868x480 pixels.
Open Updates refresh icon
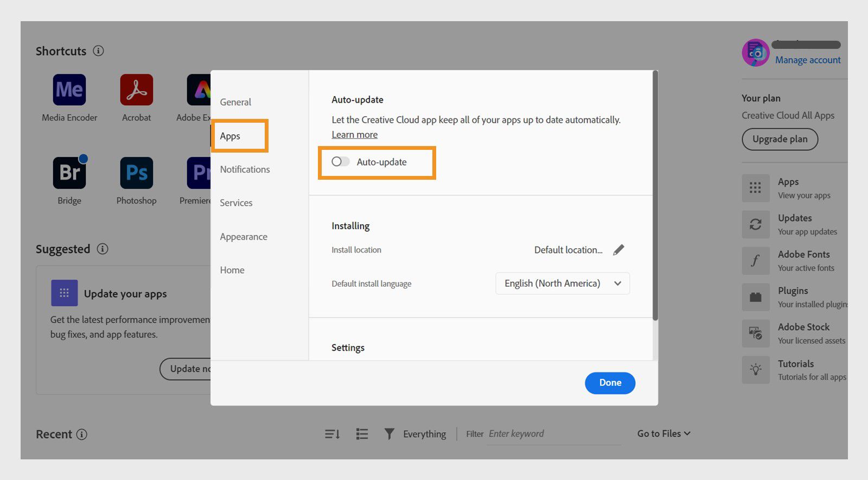click(x=756, y=224)
